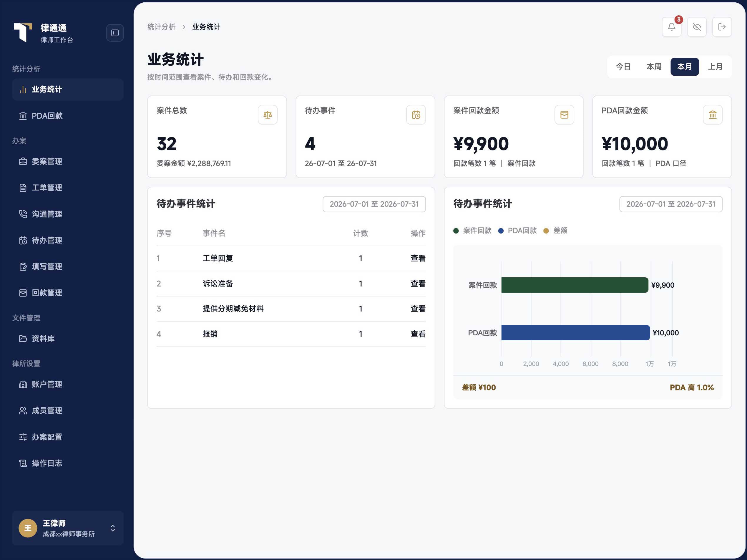The image size is (747, 560).
Task: Click 诉讼准备 event name cell
Action: [x=218, y=284]
